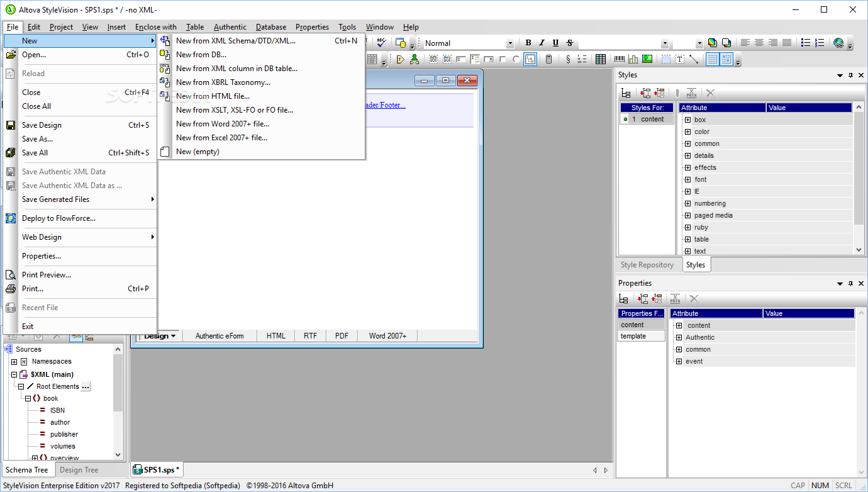Open the Authentic menu in menu bar
Viewport: 868px width, 492px height.
(x=230, y=27)
